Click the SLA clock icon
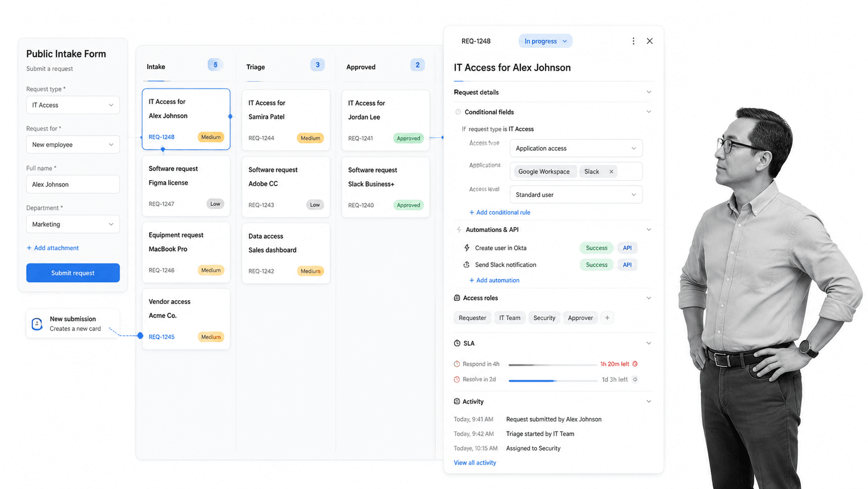Image resolution: width=868 pixels, height=489 pixels. [457, 343]
